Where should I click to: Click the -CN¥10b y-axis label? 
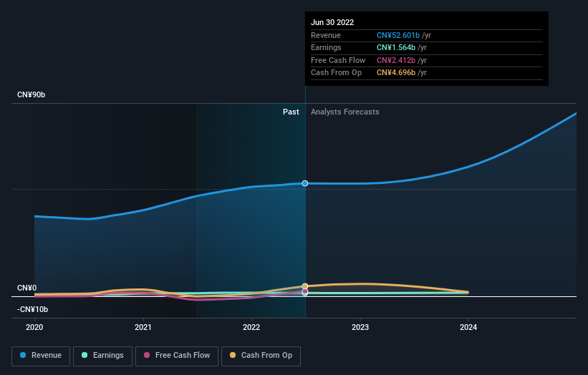tap(33, 309)
